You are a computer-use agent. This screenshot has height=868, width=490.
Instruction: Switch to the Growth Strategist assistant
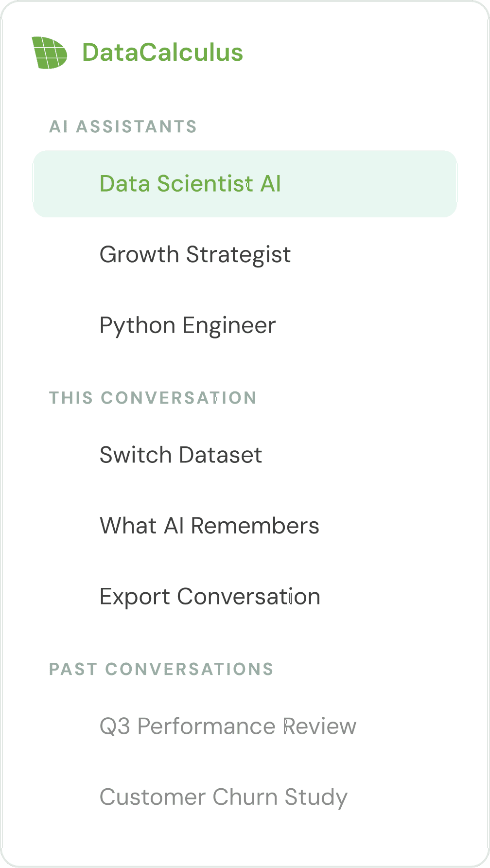(245, 255)
